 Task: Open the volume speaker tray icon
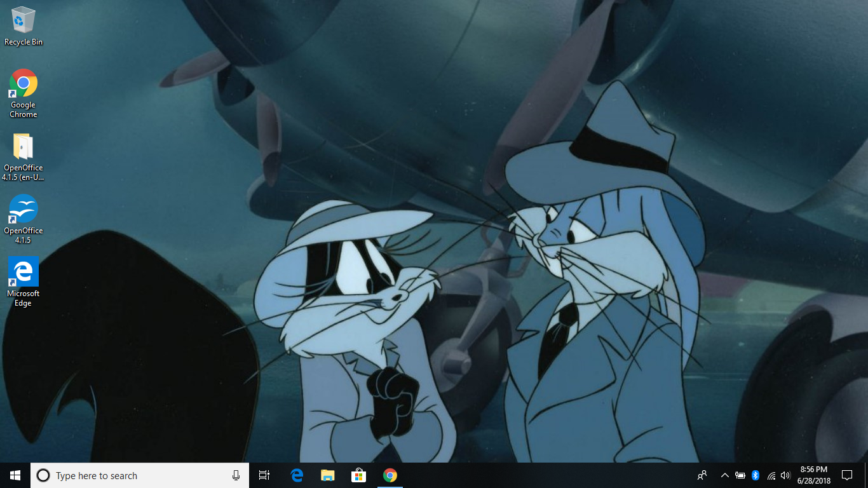785,475
